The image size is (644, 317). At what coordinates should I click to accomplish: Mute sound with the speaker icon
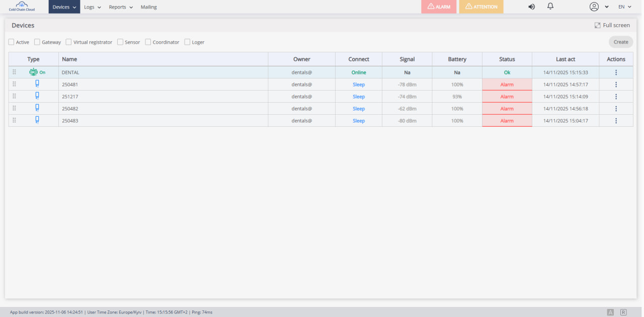tap(531, 7)
